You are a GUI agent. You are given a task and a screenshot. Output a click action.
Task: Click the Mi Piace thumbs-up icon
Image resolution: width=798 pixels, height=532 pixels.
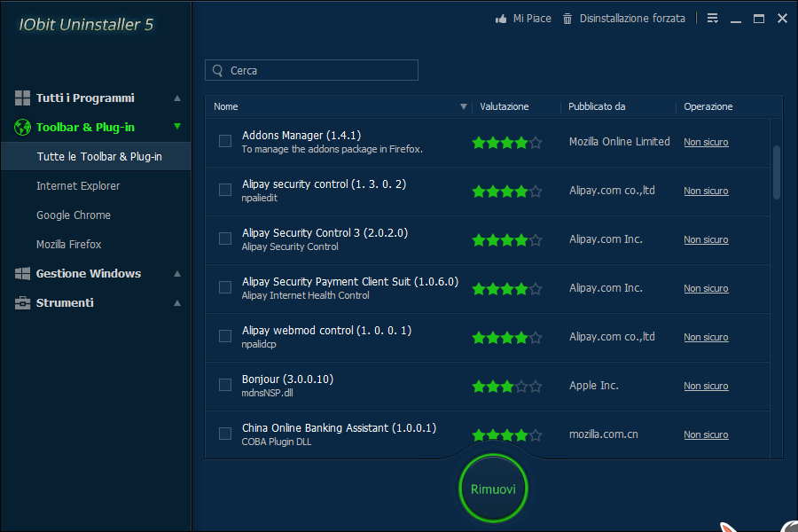501,19
